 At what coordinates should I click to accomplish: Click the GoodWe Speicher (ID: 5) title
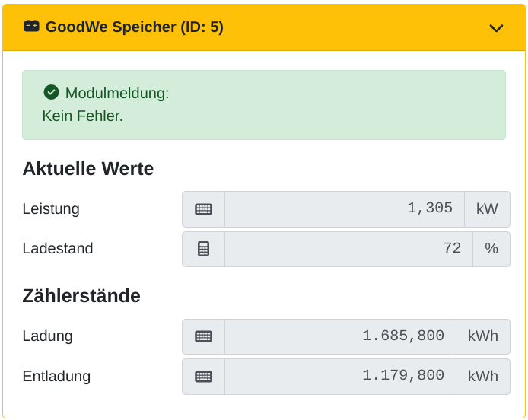tap(135, 27)
